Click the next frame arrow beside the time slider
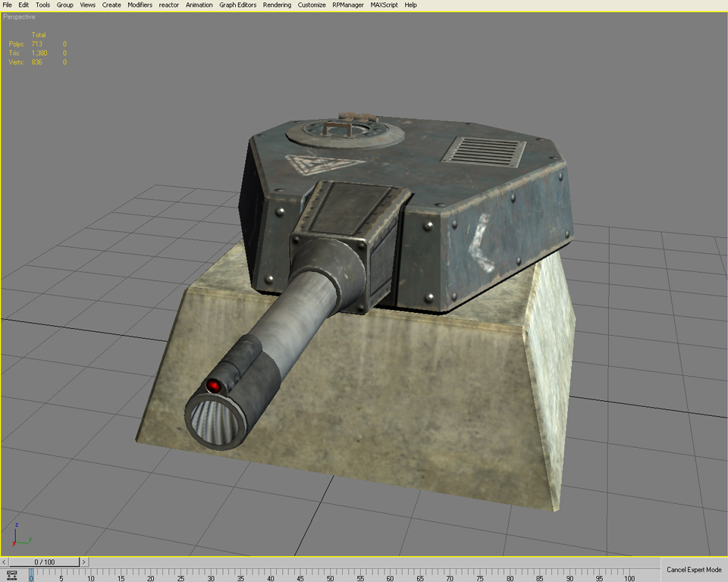The height and width of the screenshot is (582, 728). tap(85, 562)
